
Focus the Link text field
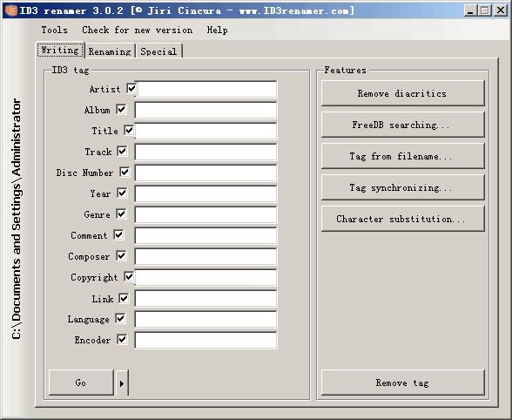(x=205, y=298)
